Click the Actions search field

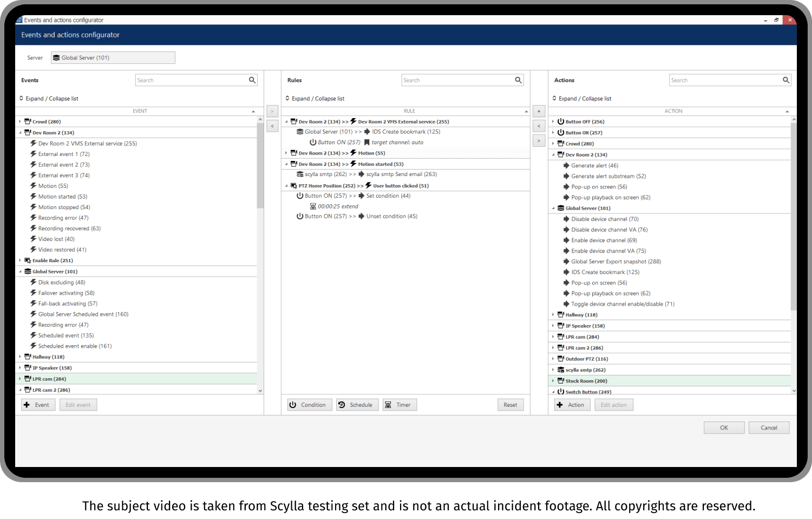725,80
